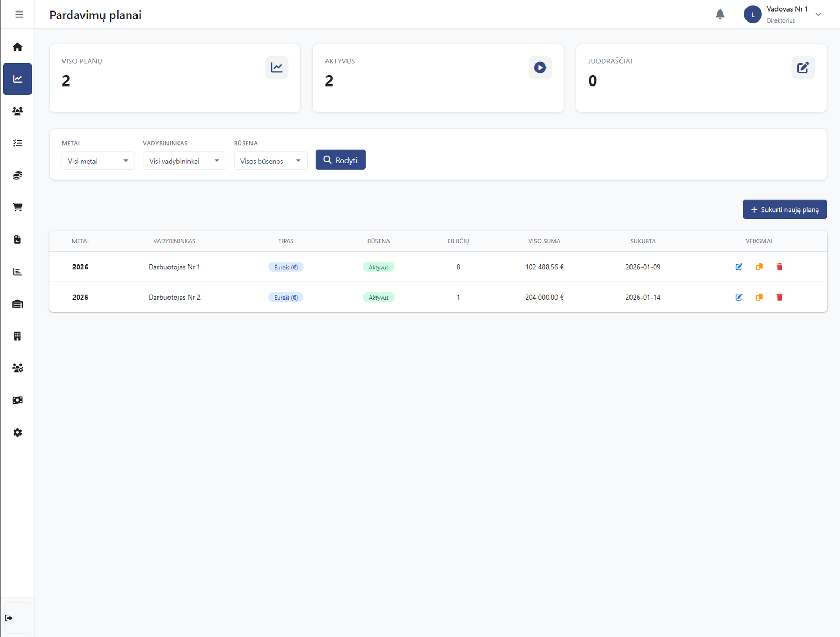Open the Visi vadybininkai dropdown
Viewport: 840px width, 637px height.
[x=184, y=161]
